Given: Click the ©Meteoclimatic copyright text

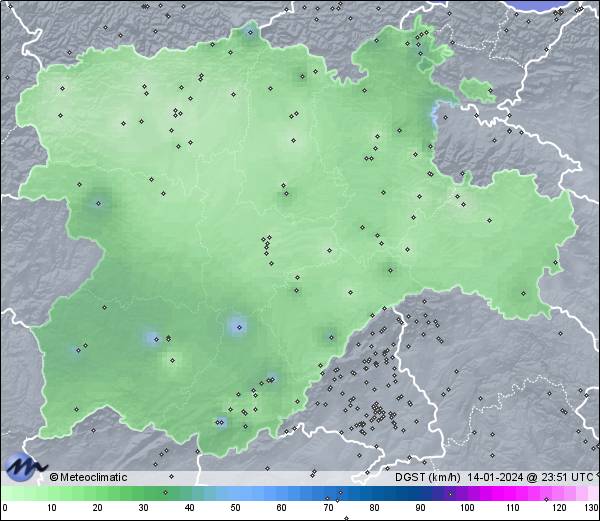Looking at the screenshot, I should pyautogui.click(x=88, y=477).
